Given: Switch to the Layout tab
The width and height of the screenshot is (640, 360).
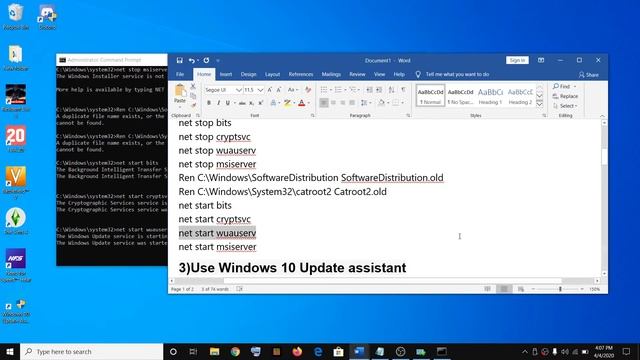Looking at the screenshot, I should 272,74.
